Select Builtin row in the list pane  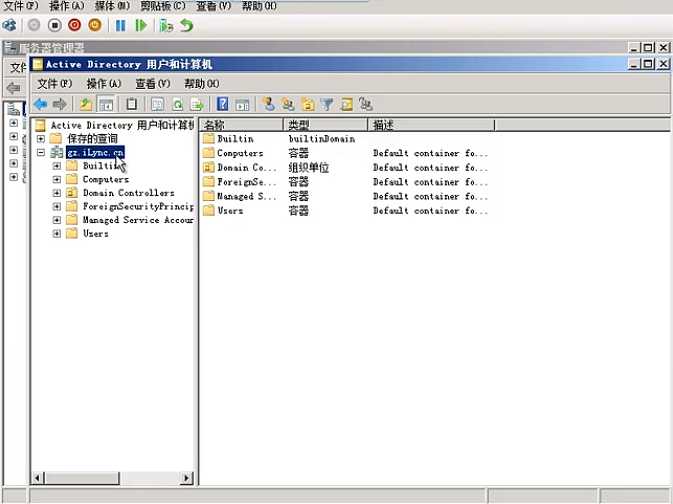pyautogui.click(x=235, y=139)
